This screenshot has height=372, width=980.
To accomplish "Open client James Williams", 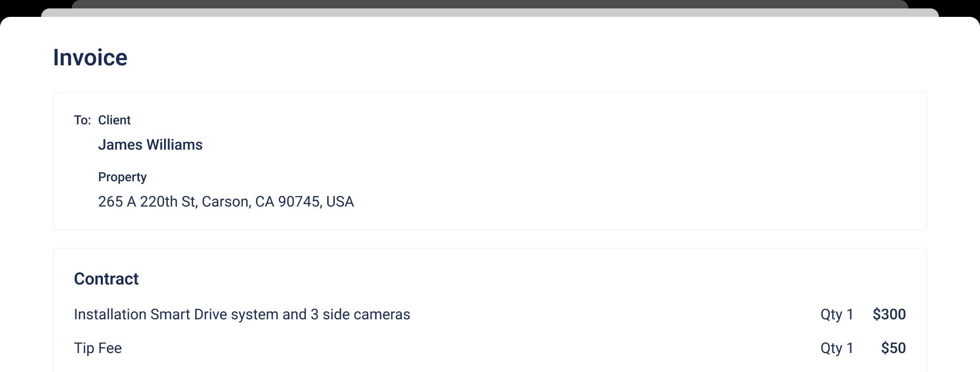I will (150, 145).
